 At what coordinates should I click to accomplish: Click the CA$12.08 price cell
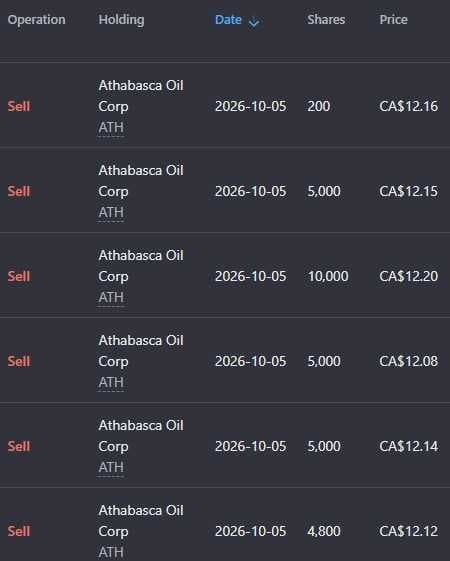(x=409, y=361)
